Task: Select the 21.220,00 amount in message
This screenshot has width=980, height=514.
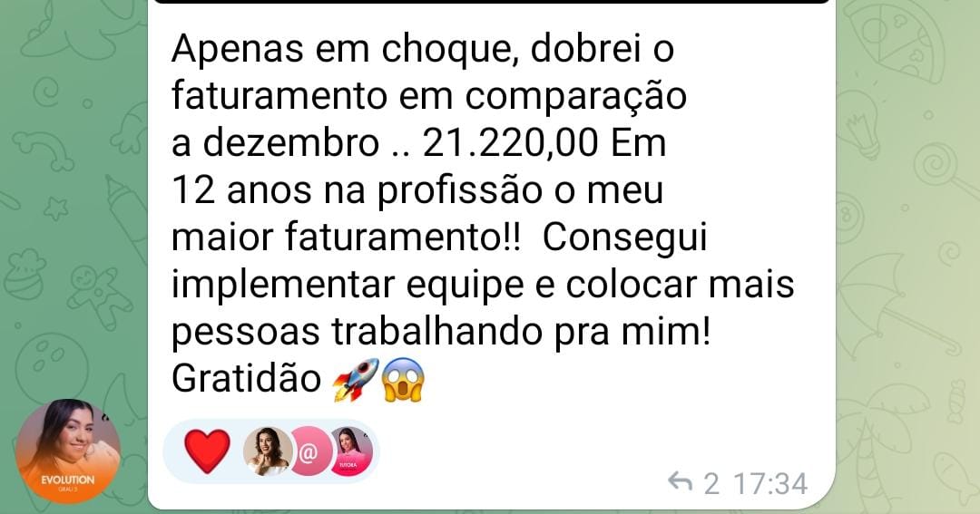Action: tap(511, 143)
